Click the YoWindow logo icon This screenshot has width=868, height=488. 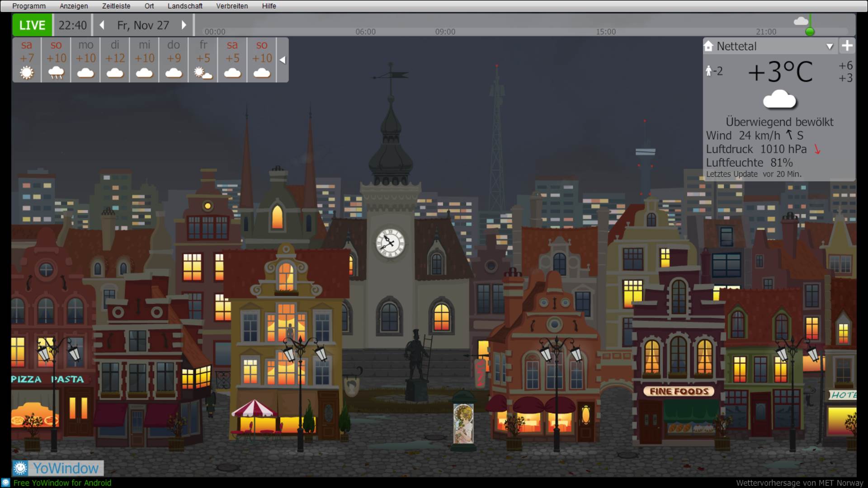click(20, 468)
